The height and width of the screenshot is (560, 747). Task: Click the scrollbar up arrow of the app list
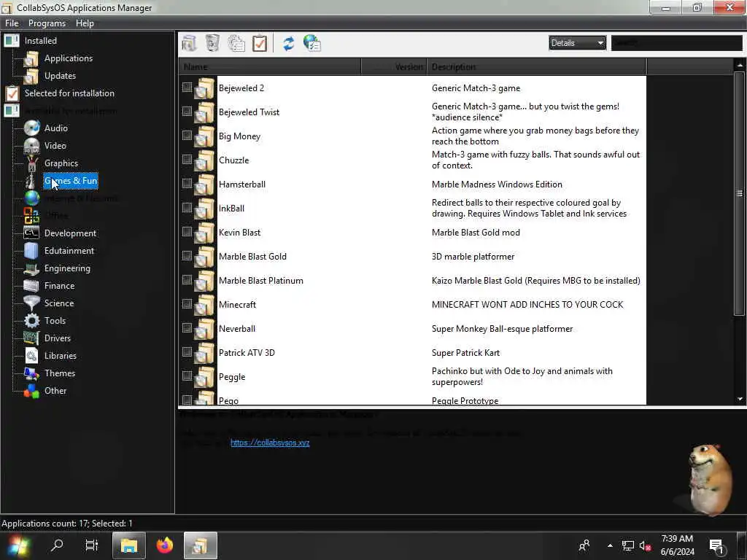740,65
